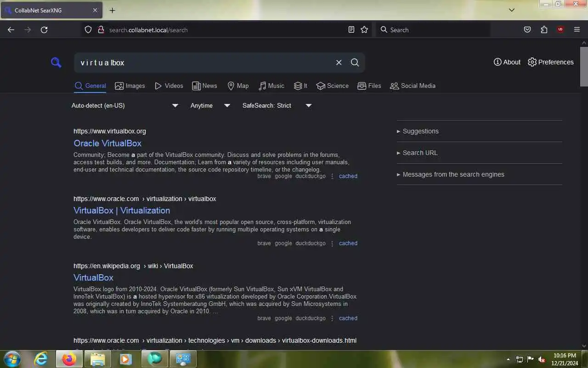Open the Anytime time range dropdown
The width and height of the screenshot is (588, 368).
tap(210, 105)
